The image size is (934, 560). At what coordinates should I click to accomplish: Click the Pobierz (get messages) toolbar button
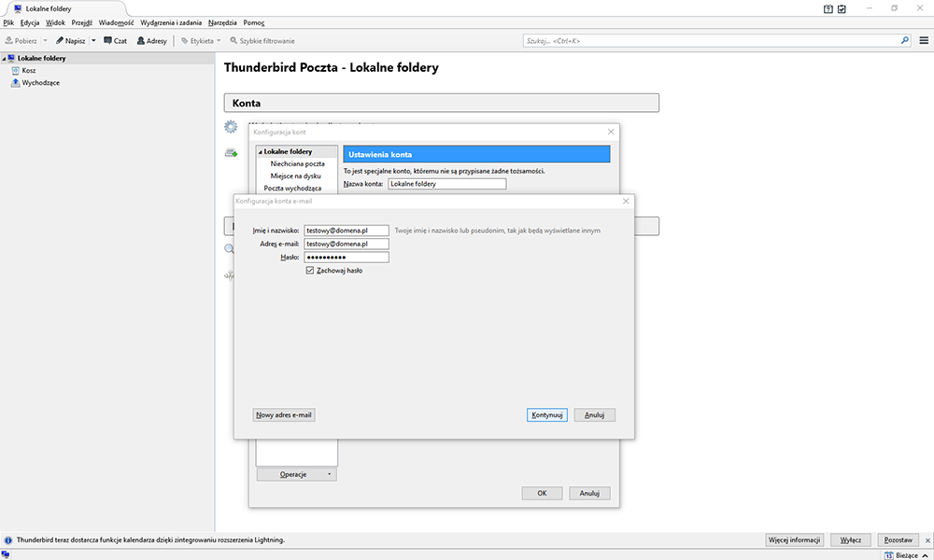click(21, 41)
